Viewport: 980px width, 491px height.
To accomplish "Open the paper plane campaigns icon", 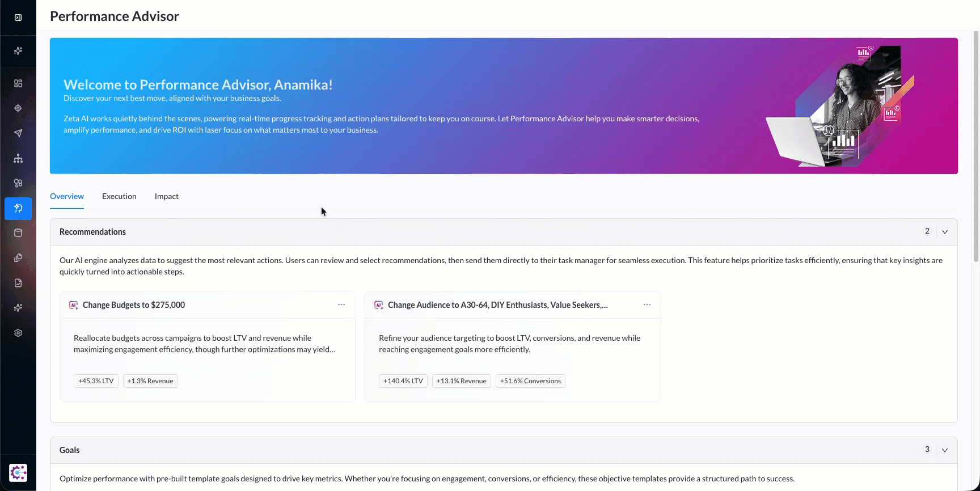I will (18, 133).
